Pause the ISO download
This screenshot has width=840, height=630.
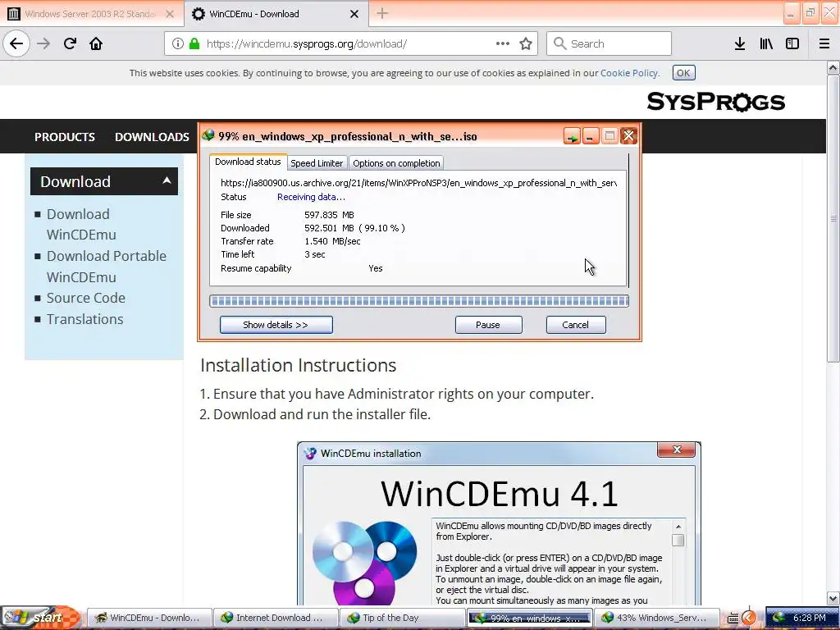[x=488, y=325]
